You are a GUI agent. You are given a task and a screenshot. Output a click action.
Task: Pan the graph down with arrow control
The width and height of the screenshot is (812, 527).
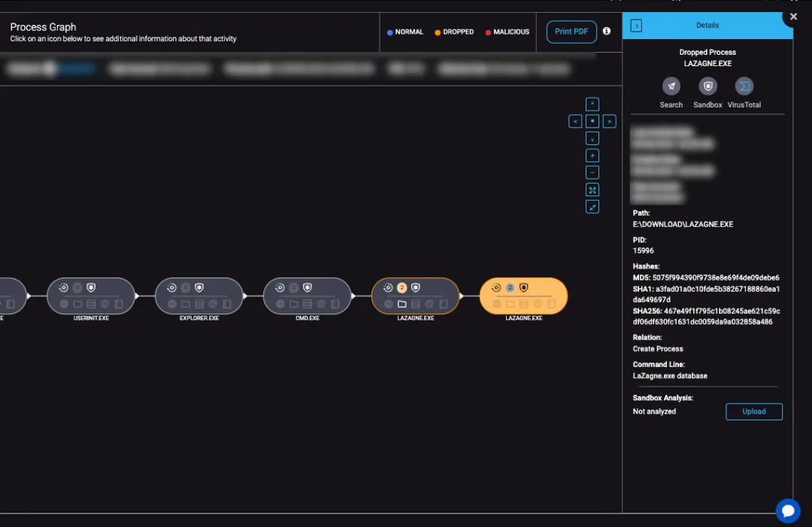click(592, 138)
